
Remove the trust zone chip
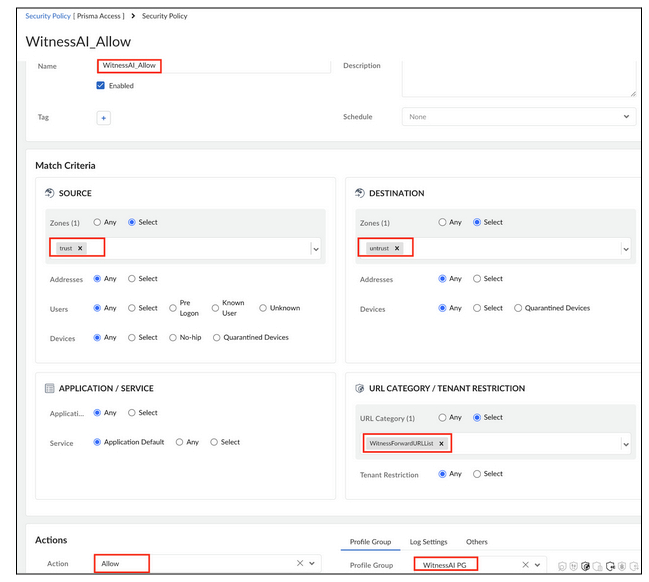(x=80, y=248)
